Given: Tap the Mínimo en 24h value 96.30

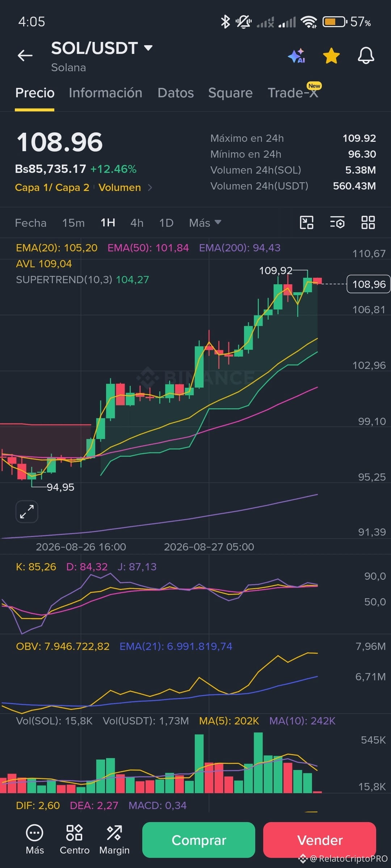Looking at the screenshot, I should [362, 154].
